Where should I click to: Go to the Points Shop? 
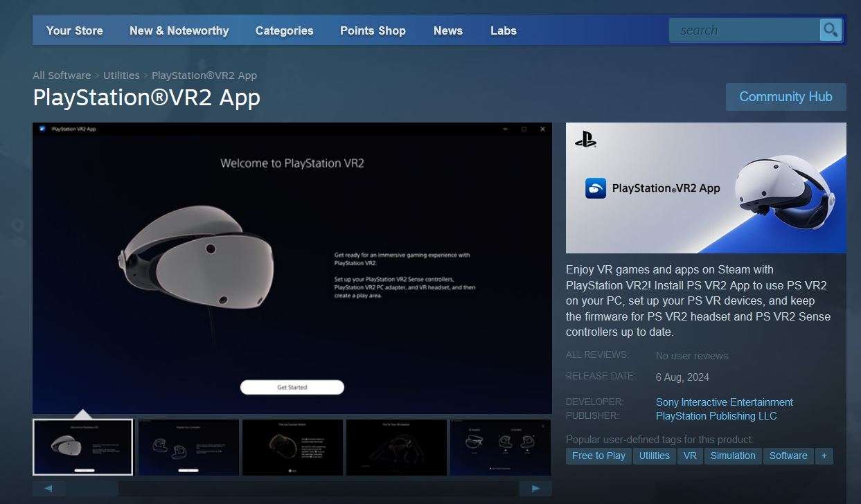373,30
